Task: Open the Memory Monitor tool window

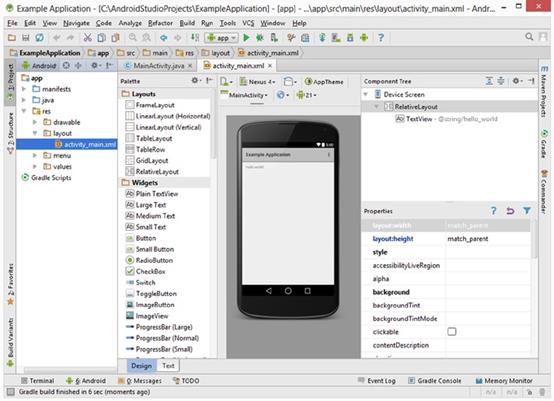Action: coord(504,381)
